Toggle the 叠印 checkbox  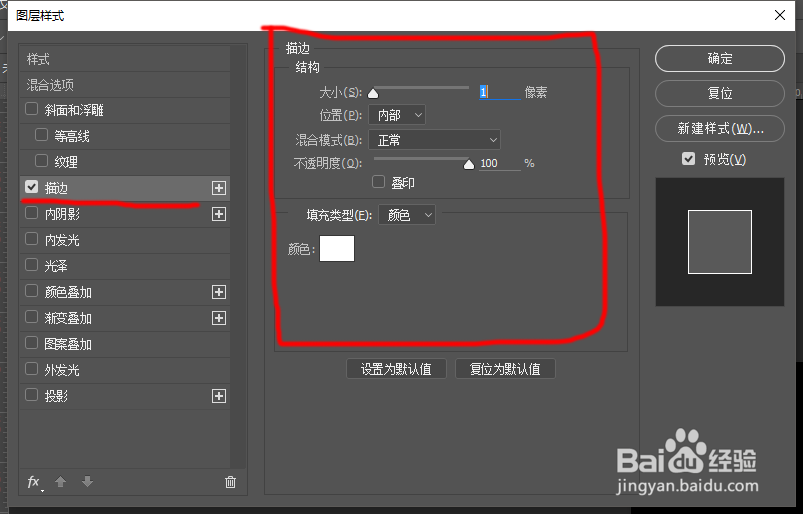click(378, 182)
